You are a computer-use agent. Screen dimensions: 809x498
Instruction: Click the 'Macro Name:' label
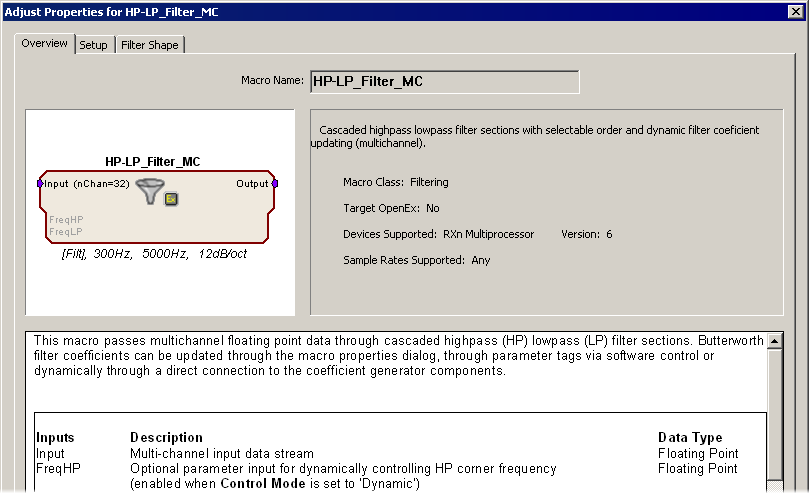[272, 81]
